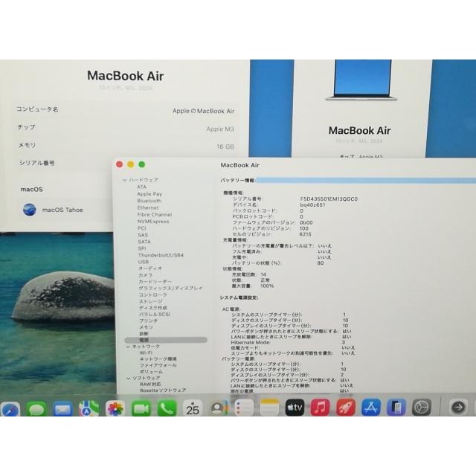
Task: Select ATA in hardware list
Action: point(141,187)
